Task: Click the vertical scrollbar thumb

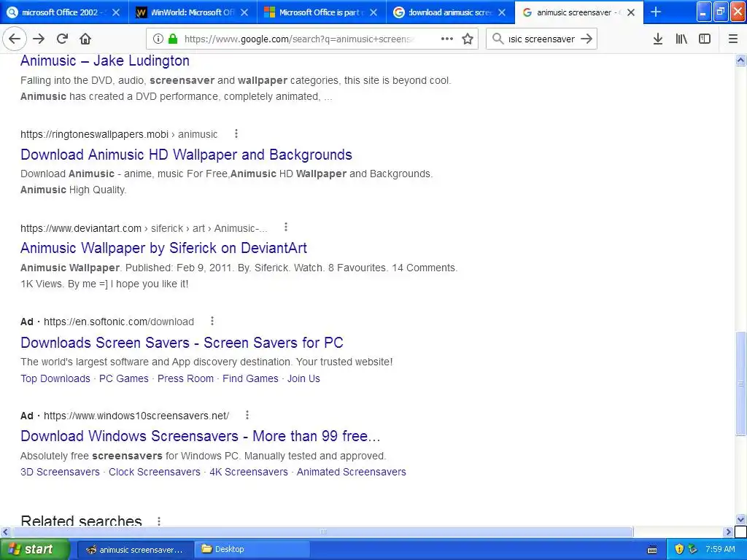Action: click(x=740, y=384)
